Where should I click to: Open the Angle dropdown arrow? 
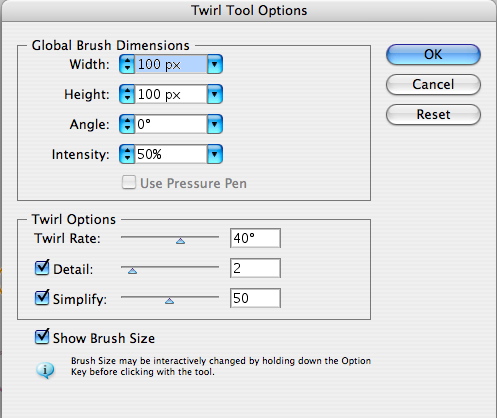coord(215,124)
